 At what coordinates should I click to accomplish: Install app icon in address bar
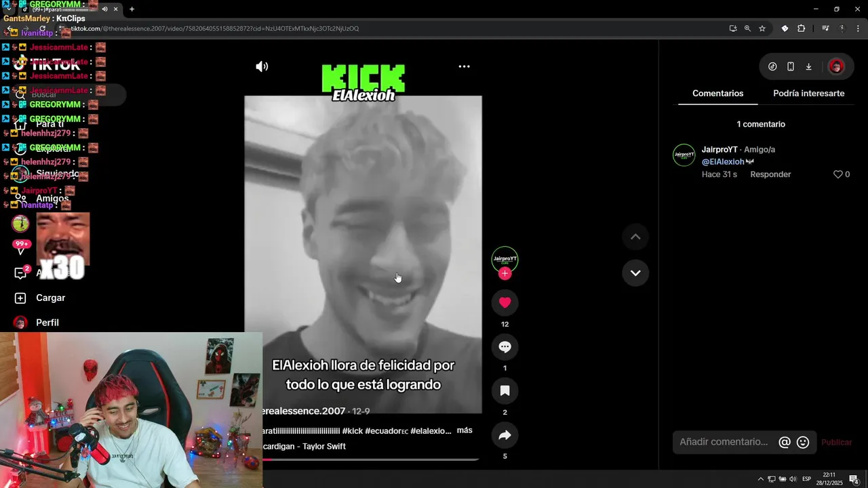732,28
